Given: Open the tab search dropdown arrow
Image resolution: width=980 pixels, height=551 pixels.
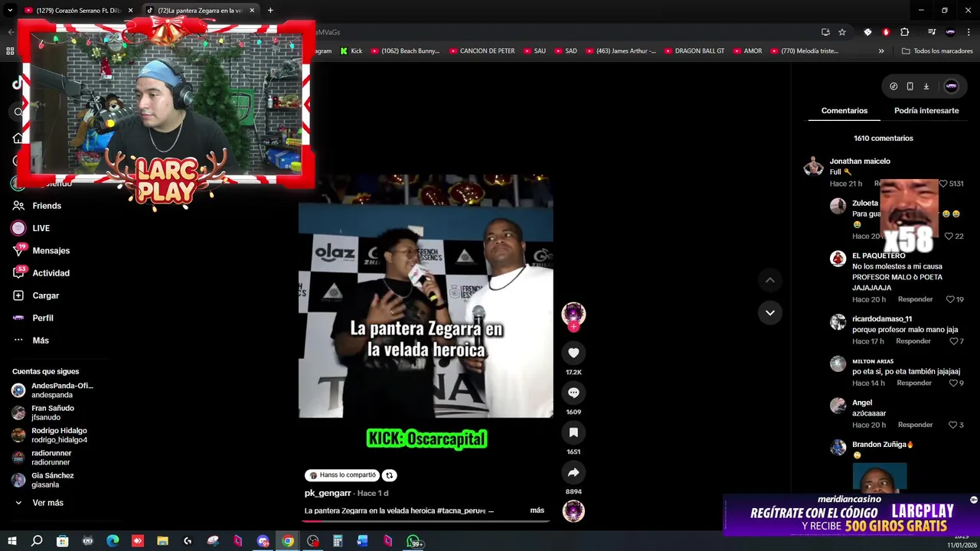Looking at the screenshot, I should point(10,11).
